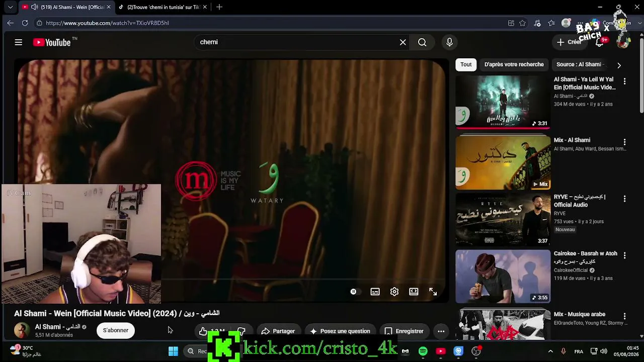Open the video player settings gear

pos(394,292)
